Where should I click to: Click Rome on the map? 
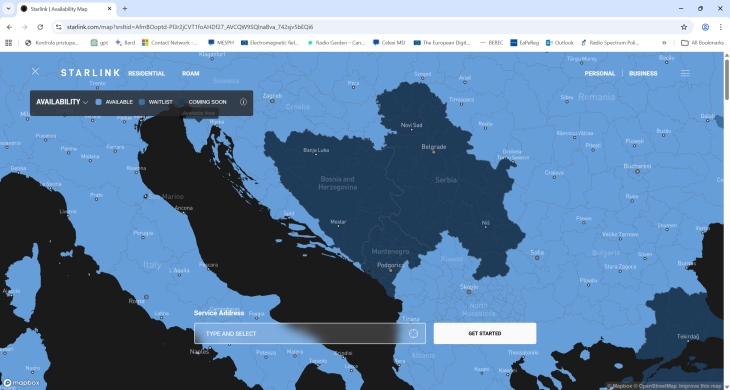pyautogui.click(x=136, y=301)
